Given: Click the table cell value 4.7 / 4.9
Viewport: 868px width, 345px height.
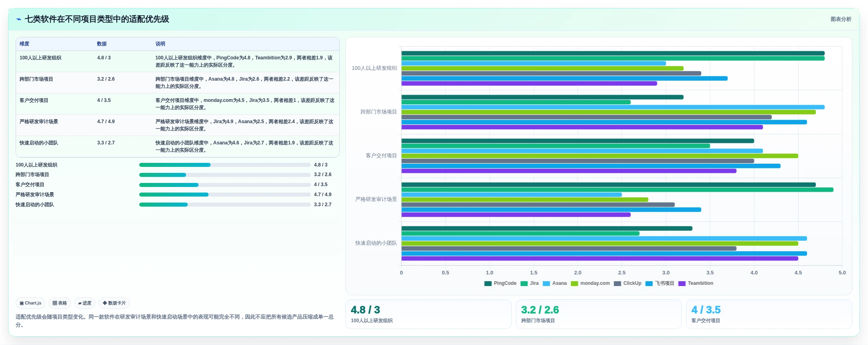Looking at the screenshot, I should pyautogui.click(x=106, y=122).
